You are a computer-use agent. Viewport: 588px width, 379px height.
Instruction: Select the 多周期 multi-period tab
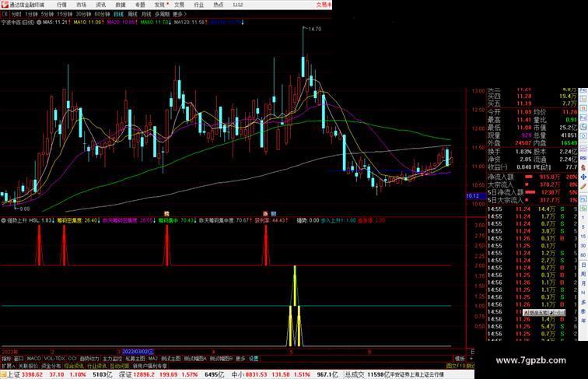point(163,14)
